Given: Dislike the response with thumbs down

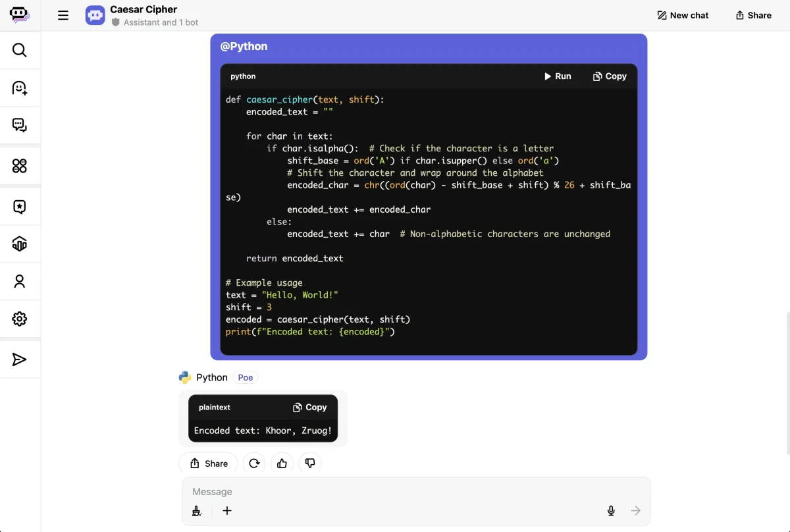Looking at the screenshot, I should [310, 464].
